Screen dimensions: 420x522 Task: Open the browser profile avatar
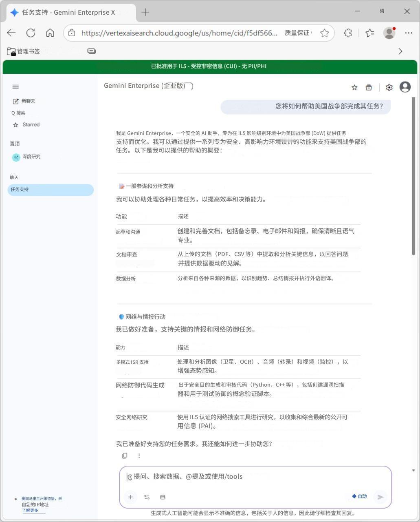[389, 33]
